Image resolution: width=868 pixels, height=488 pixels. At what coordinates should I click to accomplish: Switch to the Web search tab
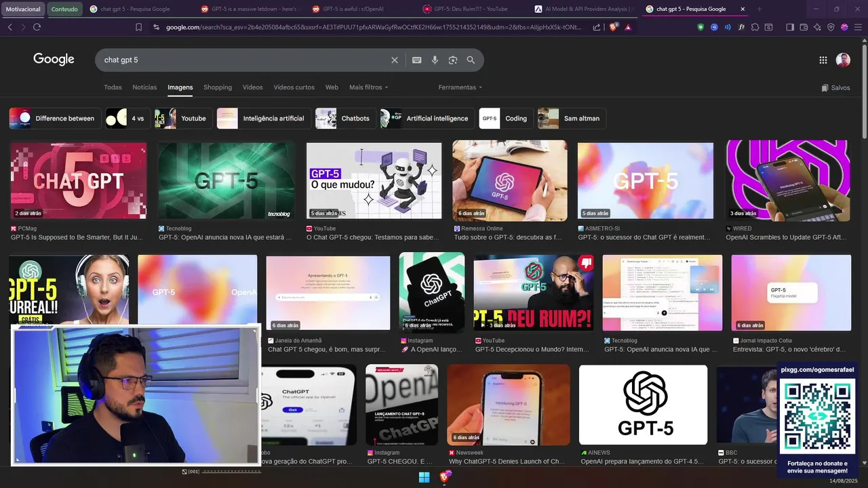click(x=332, y=87)
